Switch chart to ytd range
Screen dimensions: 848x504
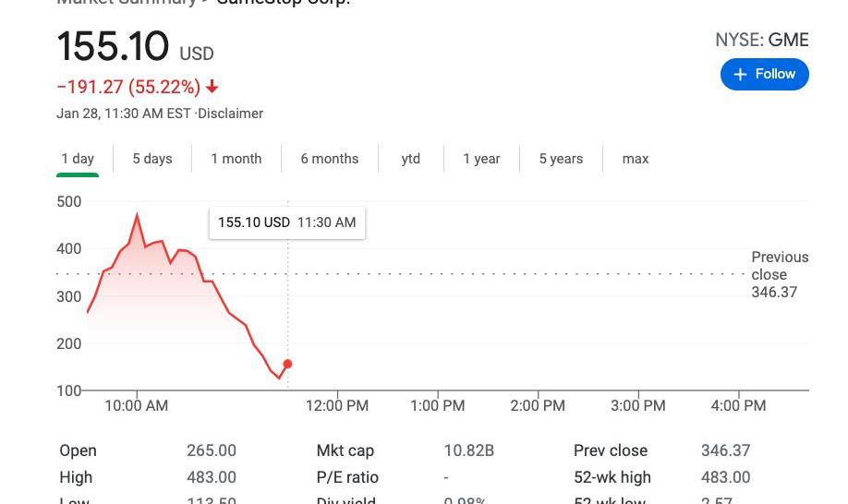411,159
